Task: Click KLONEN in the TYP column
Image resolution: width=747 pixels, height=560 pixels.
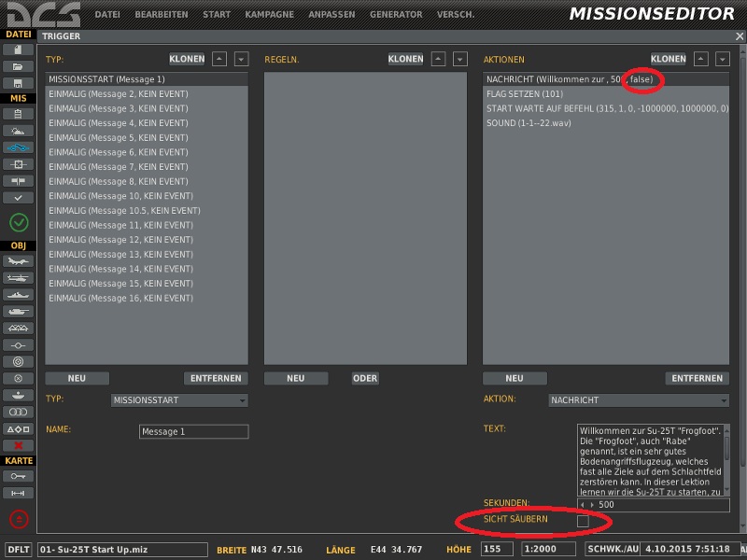Action: tap(187, 59)
